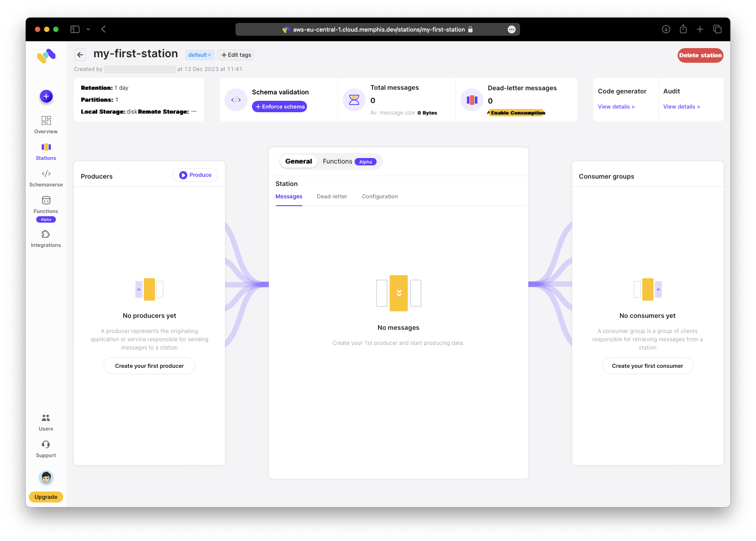Click the Enforce schema button
756x541 pixels.
pyautogui.click(x=279, y=107)
